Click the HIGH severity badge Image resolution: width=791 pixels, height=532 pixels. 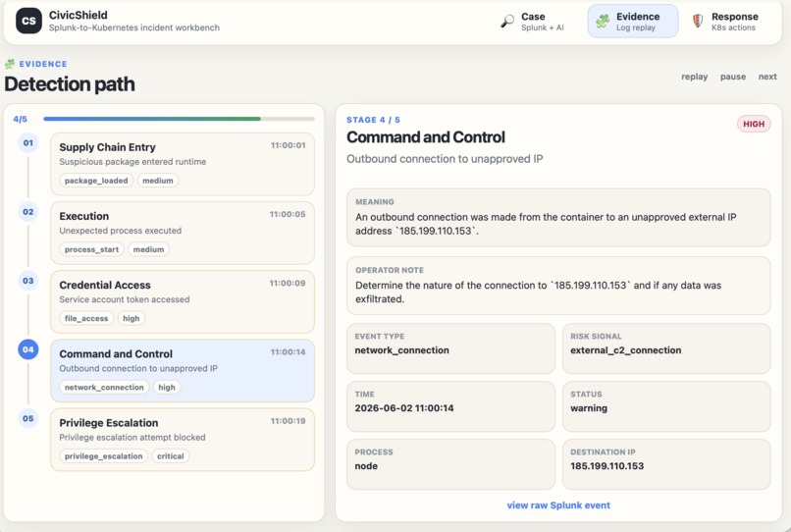(x=754, y=125)
